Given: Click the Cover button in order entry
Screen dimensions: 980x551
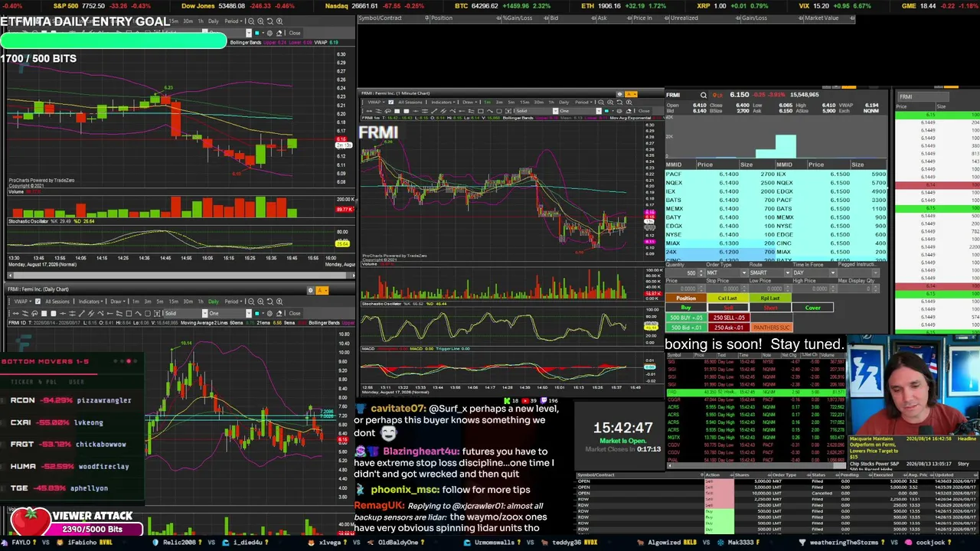Looking at the screenshot, I should coord(812,308).
